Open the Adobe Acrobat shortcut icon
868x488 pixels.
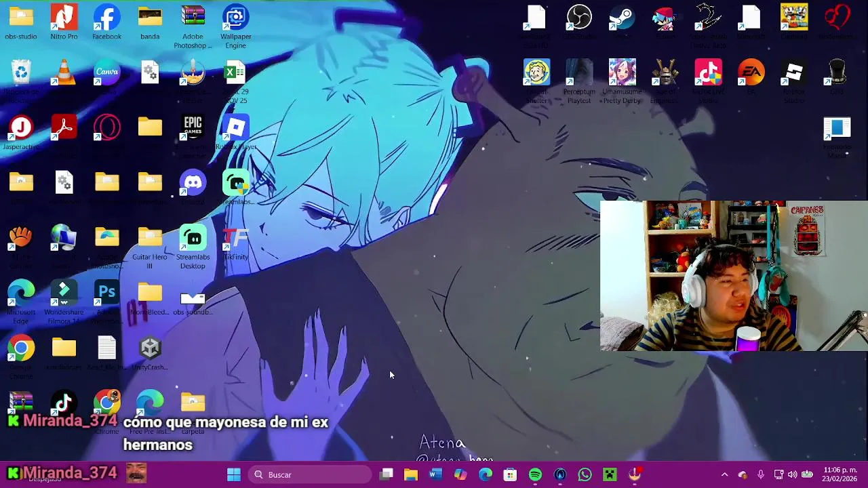pos(64,127)
